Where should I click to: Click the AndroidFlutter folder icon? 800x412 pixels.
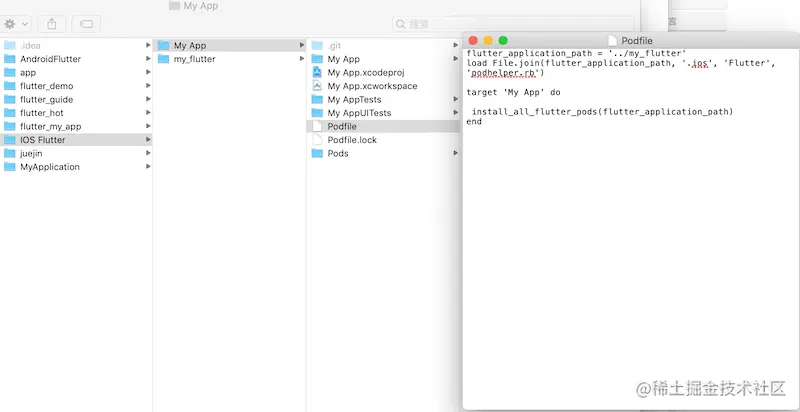tap(10, 59)
